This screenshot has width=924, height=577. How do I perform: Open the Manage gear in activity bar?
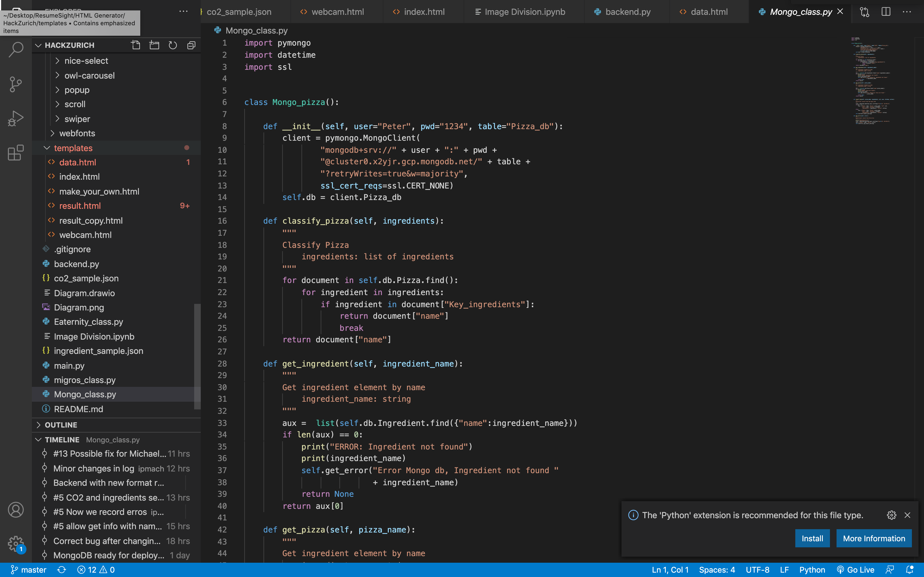coord(16,543)
